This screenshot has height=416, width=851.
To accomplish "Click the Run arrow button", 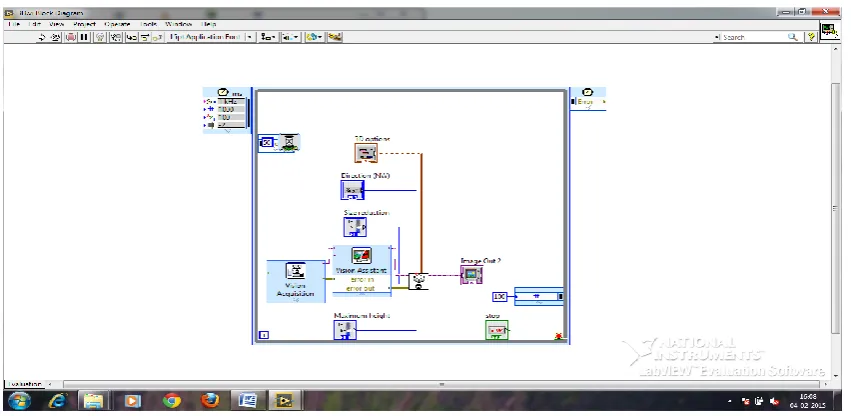I will [42, 37].
